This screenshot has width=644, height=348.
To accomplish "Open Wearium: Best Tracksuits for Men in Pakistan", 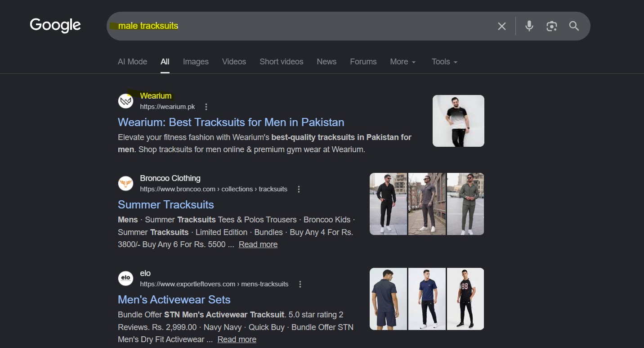I will click(231, 122).
